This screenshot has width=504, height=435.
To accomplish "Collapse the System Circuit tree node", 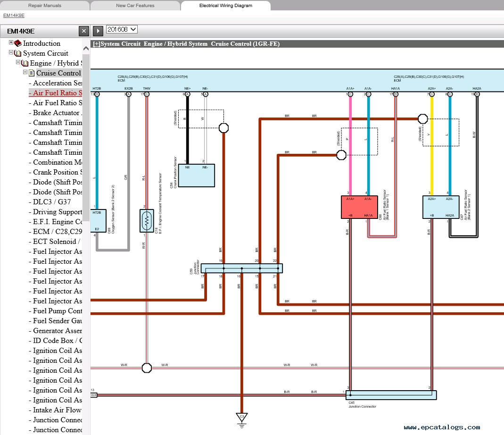I will [x=11, y=53].
